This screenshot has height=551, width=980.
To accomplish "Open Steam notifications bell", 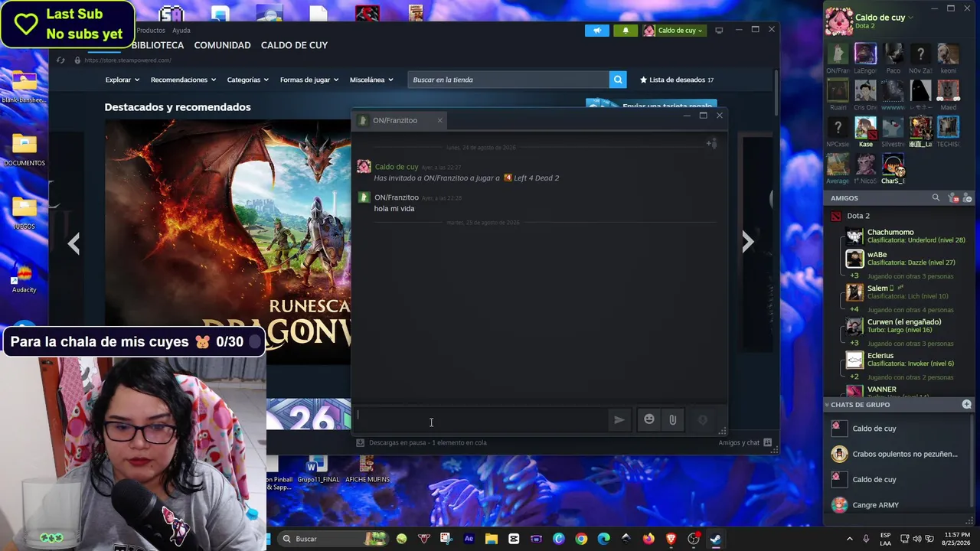I will pyautogui.click(x=626, y=31).
